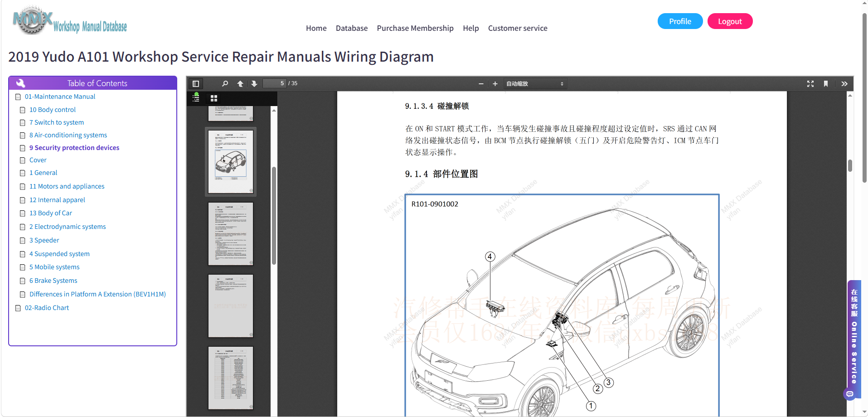Image resolution: width=868 pixels, height=417 pixels.
Task: Click the MMX Workshop Manual Database logo
Action: click(70, 20)
